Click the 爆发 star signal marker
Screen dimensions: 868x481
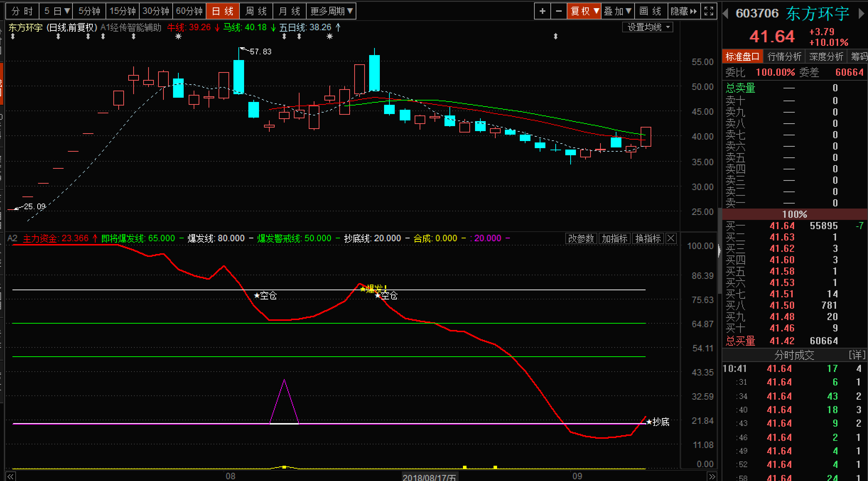click(373, 288)
